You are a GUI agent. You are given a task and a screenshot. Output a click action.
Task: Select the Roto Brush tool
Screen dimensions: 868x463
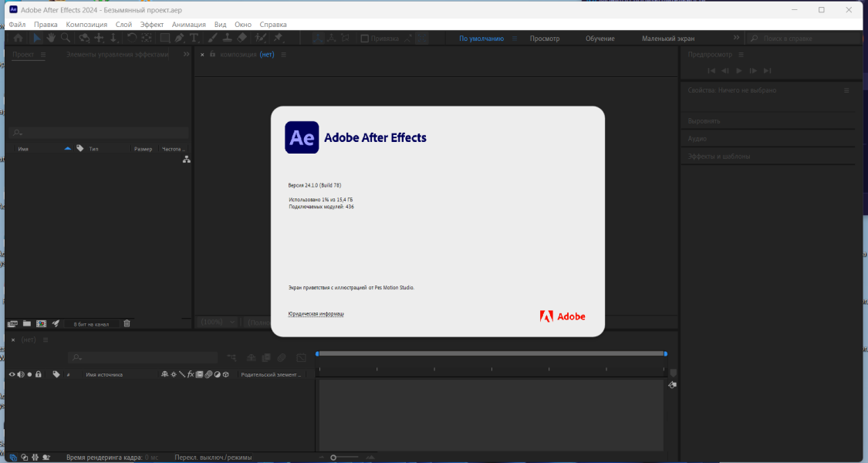click(261, 38)
